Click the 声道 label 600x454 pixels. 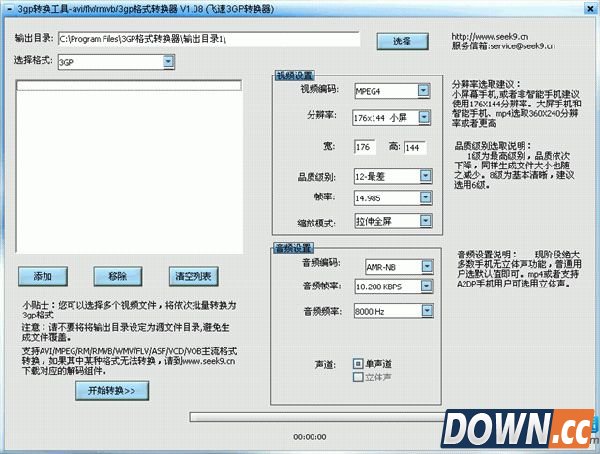tap(325, 364)
